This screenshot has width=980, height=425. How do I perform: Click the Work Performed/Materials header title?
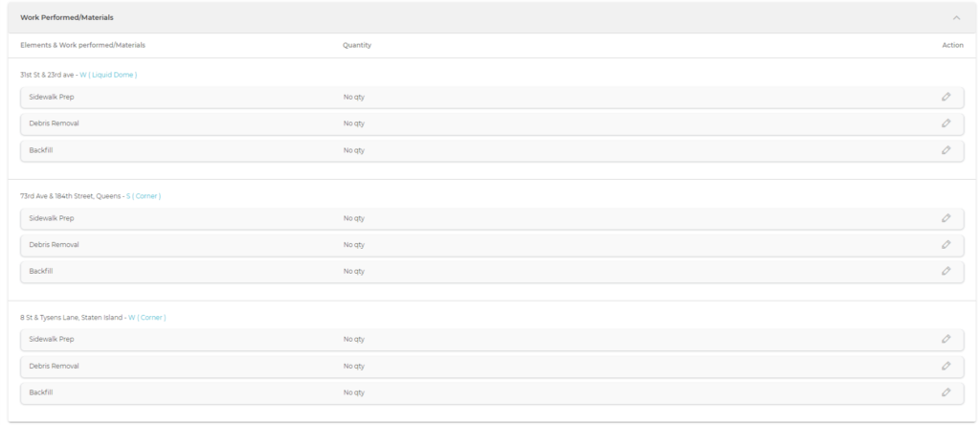pos(67,17)
